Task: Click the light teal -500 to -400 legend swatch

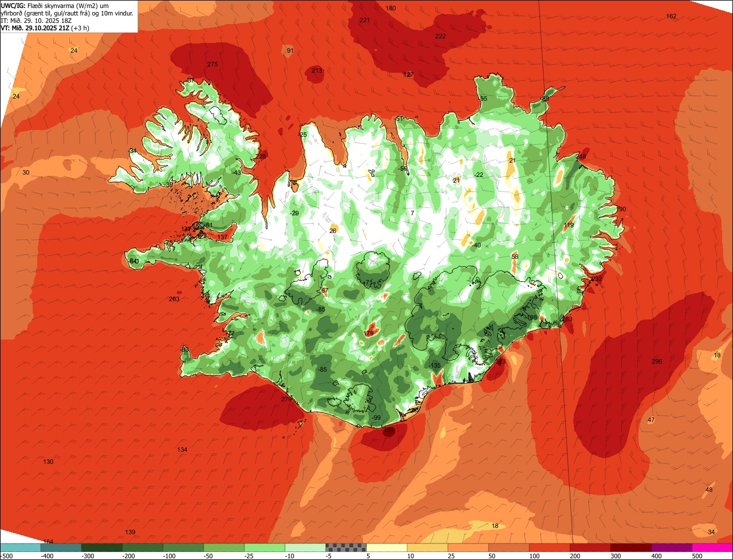Action: click(x=20, y=547)
